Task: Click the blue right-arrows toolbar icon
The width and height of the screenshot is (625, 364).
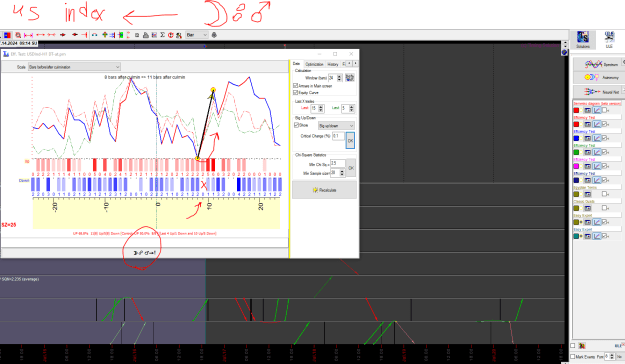Action: coord(112,35)
